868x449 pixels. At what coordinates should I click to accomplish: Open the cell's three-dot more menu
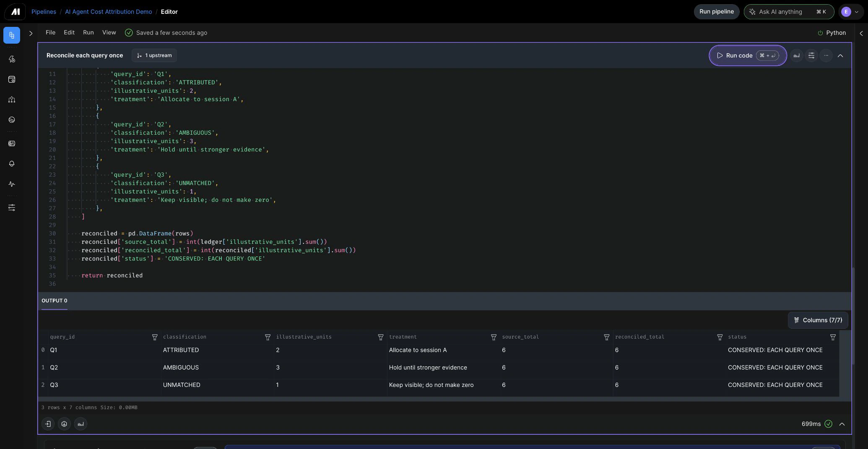[826, 55]
